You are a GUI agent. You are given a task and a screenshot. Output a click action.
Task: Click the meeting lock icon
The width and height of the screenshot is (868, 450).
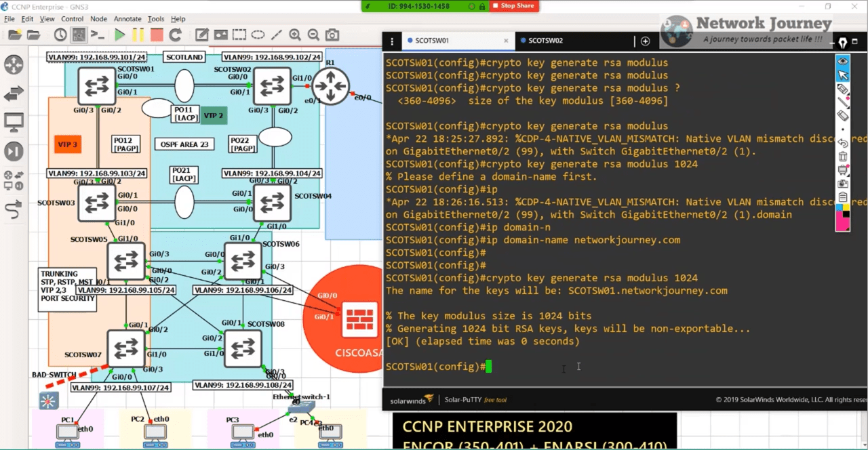point(482,6)
